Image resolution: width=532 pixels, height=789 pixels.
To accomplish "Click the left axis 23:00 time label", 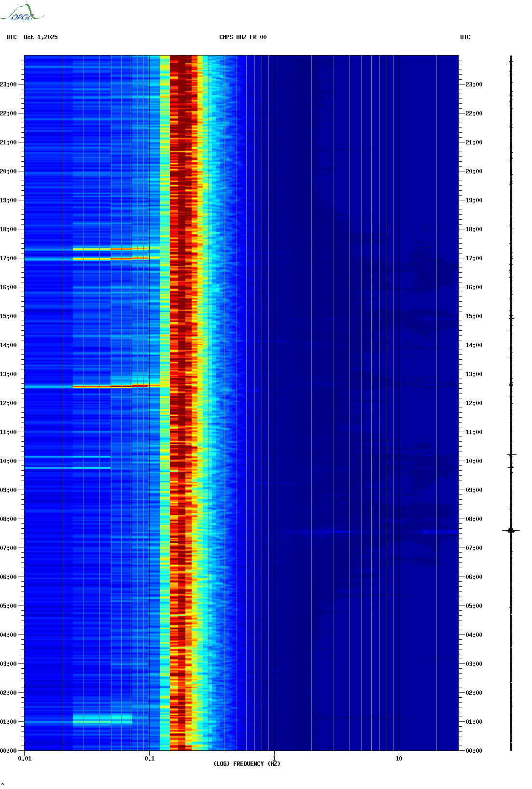I will (8, 85).
